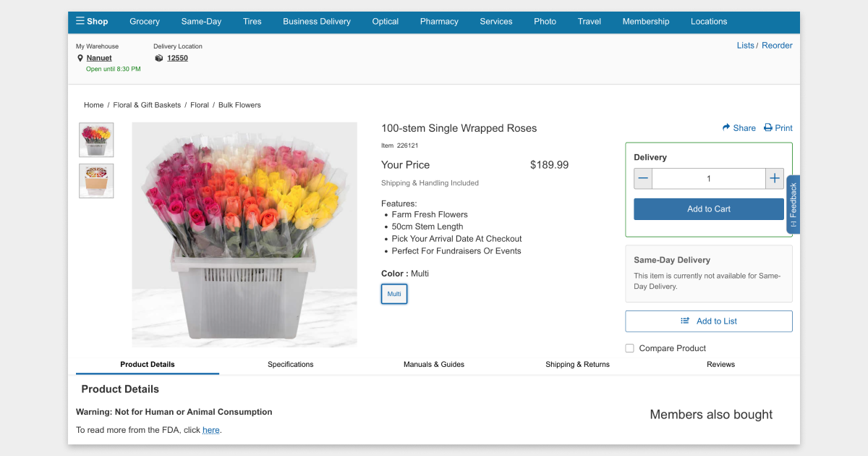Screen dimensions: 868x456
Task: Switch to the Specifications tab
Action: (x=290, y=364)
